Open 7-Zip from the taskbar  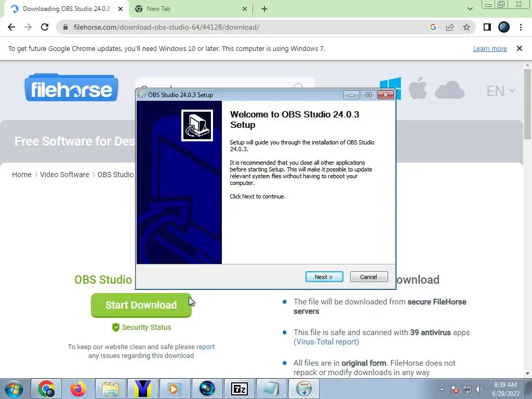pyautogui.click(x=240, y=389)
